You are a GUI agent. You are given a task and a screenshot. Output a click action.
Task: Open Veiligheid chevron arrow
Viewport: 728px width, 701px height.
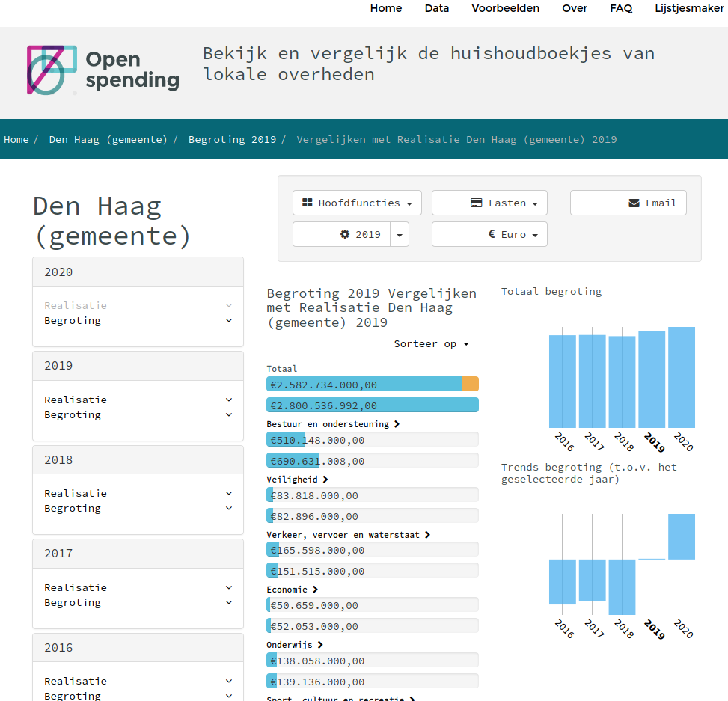point(325,479)
